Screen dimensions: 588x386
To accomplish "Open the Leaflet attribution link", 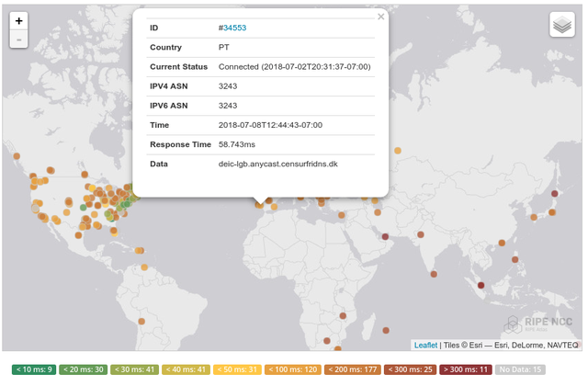I will tap(425, 346).
